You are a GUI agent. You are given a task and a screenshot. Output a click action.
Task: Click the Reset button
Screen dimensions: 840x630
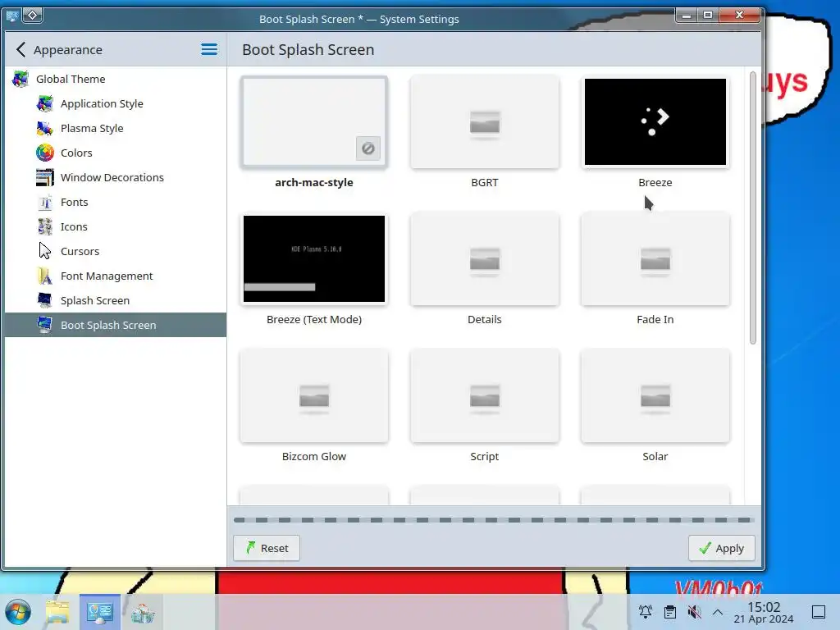(x=267, y=548)
